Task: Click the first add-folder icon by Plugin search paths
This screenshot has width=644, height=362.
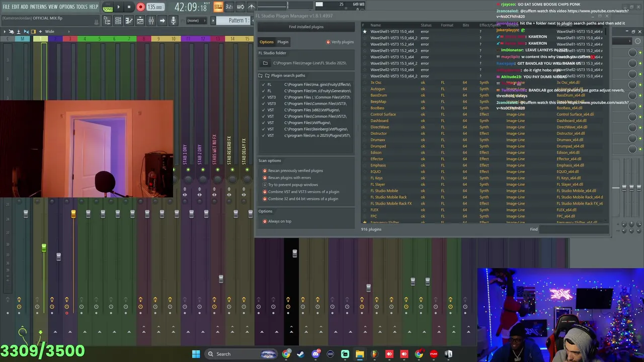Action: (261, 75)
